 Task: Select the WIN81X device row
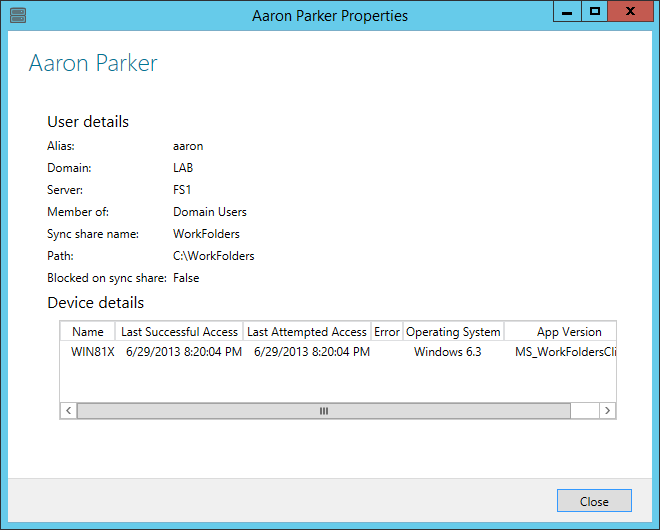(x=338, y=352)
